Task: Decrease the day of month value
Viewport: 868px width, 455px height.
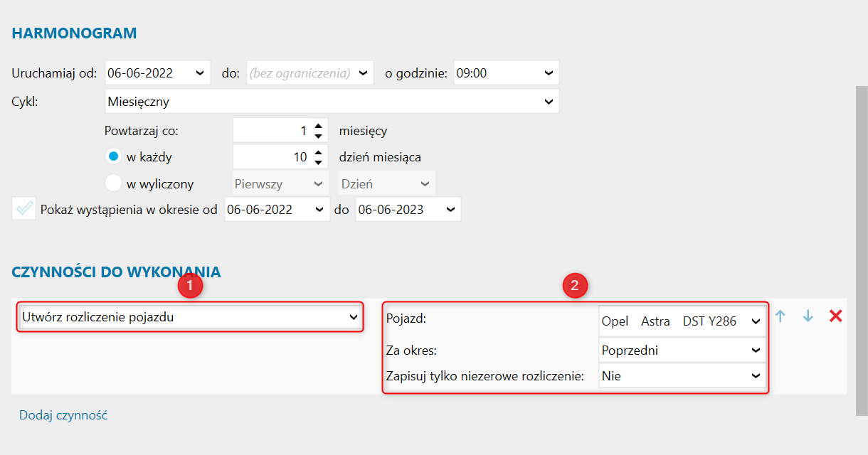Action: pyautogui.click(x=319, y=161)
